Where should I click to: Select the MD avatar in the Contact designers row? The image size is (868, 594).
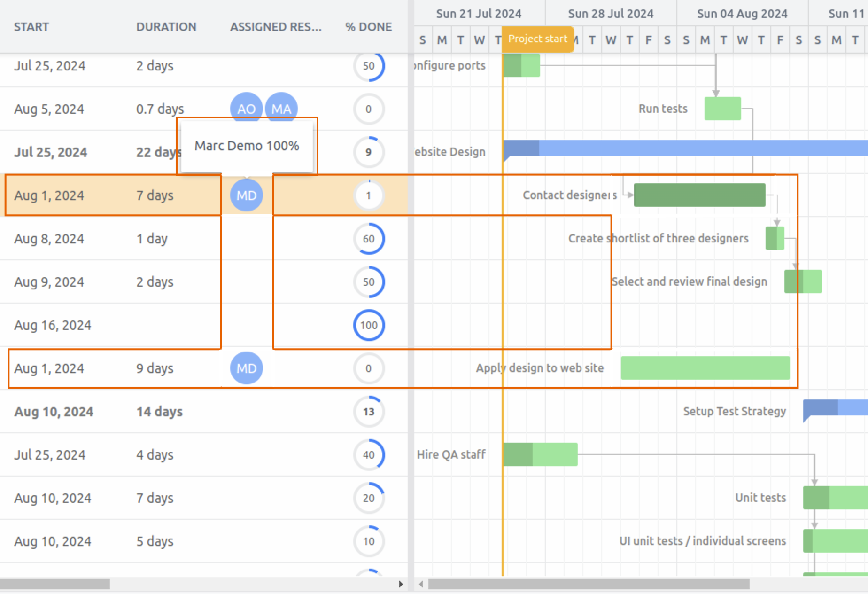click(x=246, y=195)
